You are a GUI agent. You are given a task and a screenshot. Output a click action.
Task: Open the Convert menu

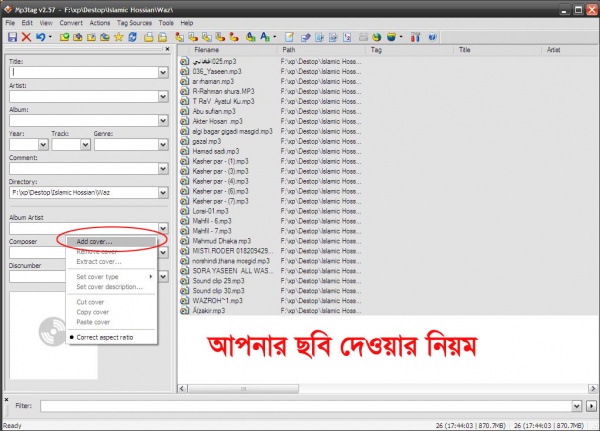point(71,23)
